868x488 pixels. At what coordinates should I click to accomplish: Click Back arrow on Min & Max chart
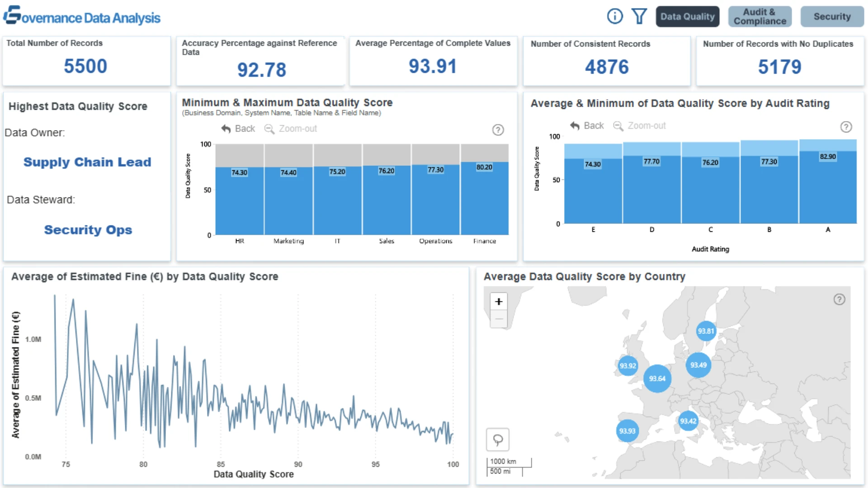coord(238,129)
